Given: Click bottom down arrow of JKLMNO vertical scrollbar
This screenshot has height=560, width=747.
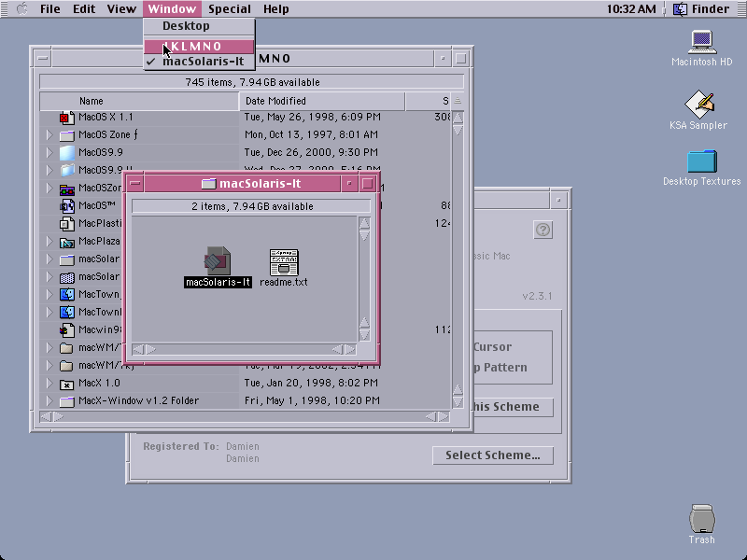Looking at the screenshot, I should 458,403.
